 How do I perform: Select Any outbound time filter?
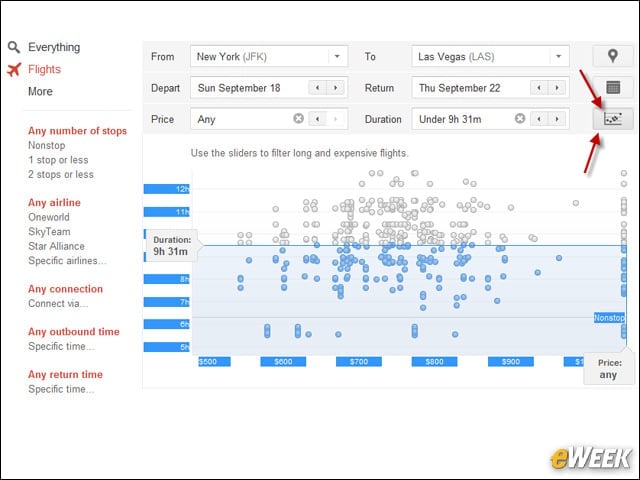(74, 332)
